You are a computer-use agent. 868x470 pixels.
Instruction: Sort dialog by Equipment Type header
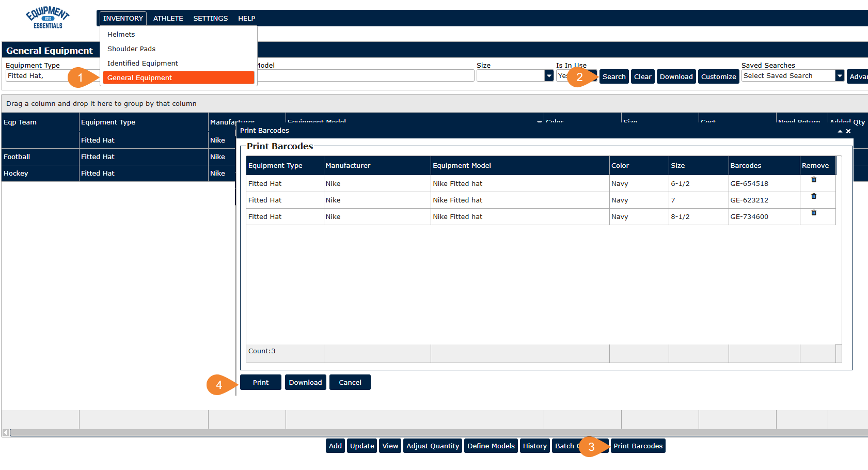(x=285, y=166)
